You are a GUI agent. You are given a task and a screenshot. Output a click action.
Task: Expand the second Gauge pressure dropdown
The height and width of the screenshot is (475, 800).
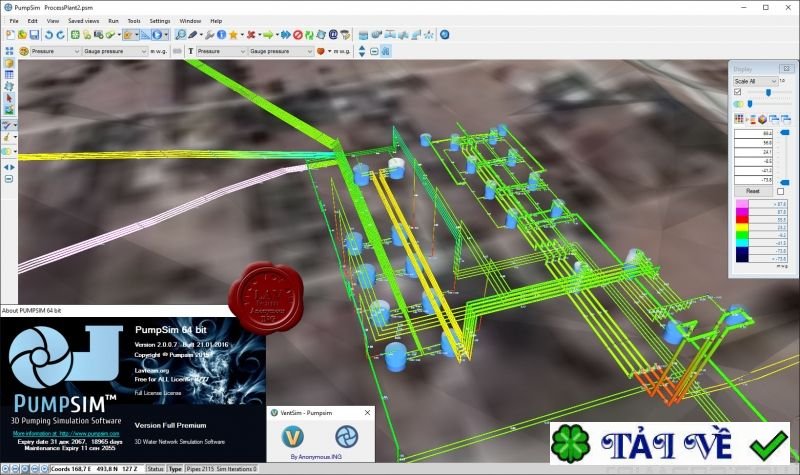(x=278, y=50)
